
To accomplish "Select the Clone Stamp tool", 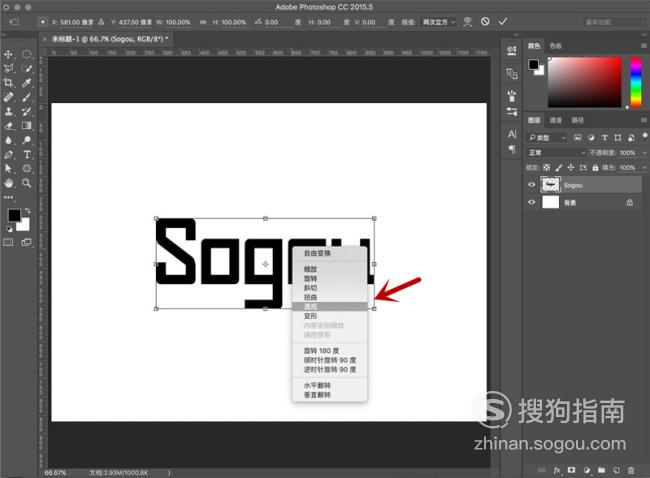I will coord(8,111).
